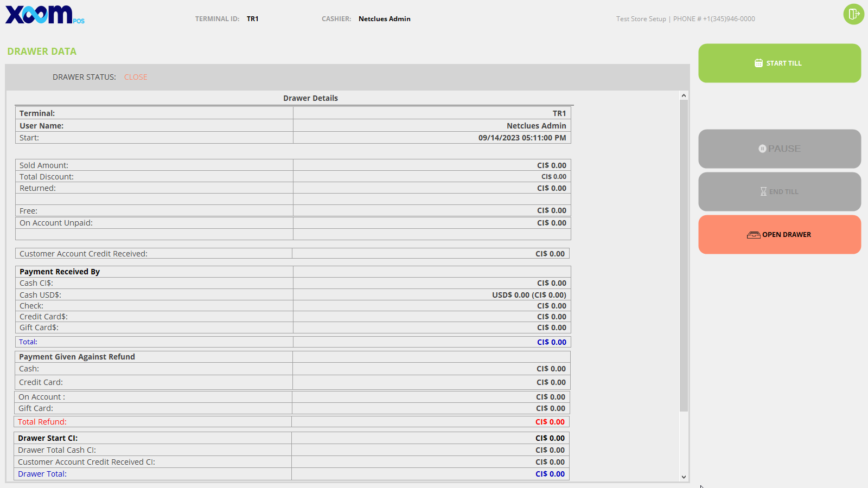868x488 pixels.
Task: Click the calendar icon on Start Till
Action: coord(758,63)
